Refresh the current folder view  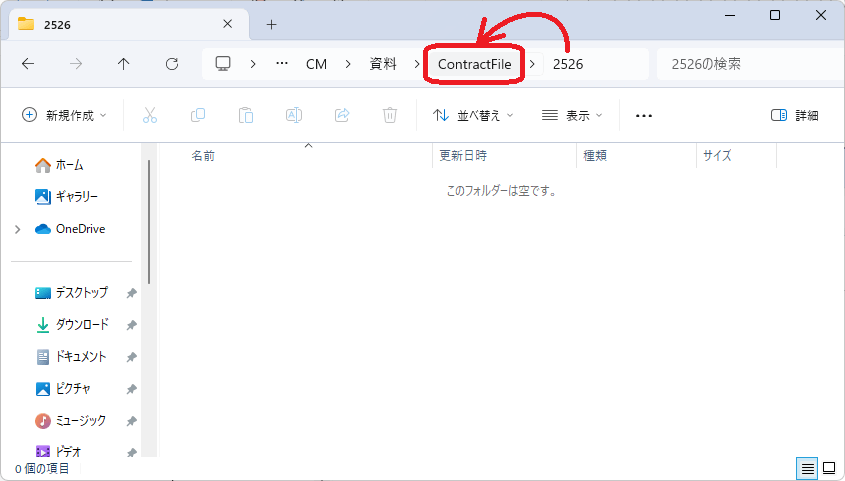coord(172,63)
